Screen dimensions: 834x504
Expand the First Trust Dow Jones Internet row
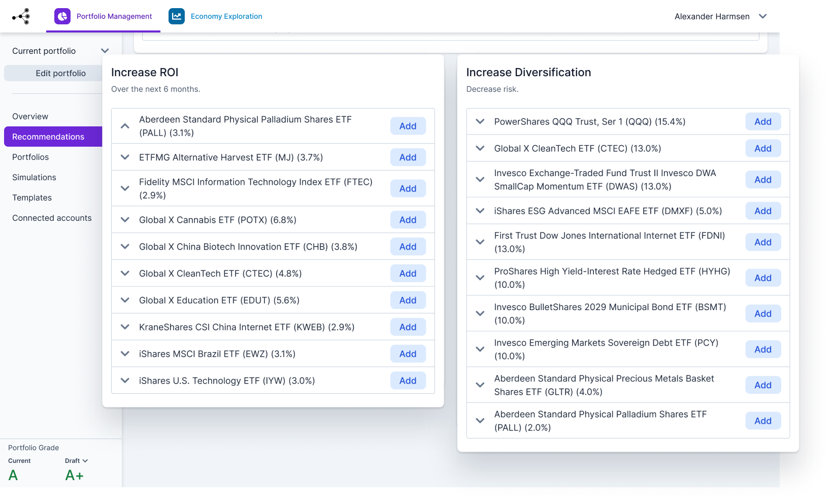tap(480, 242)
